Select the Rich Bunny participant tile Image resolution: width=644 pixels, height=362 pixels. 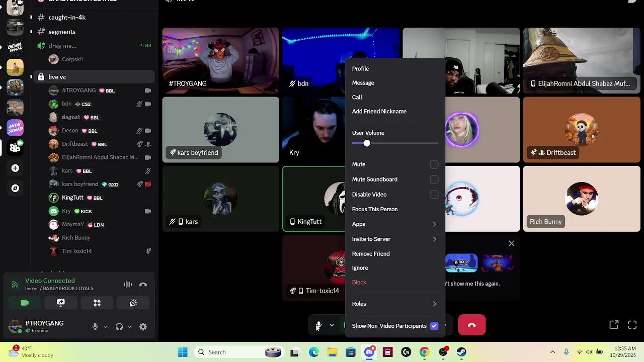click(582, 199)
